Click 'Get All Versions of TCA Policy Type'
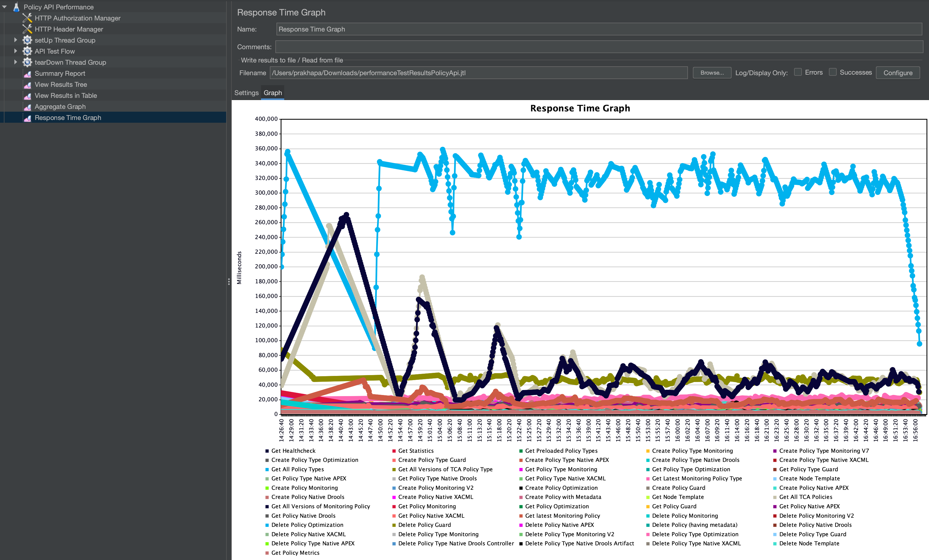Image resolution: width=929 pixels, height=560 pixels. coord(445,469)
